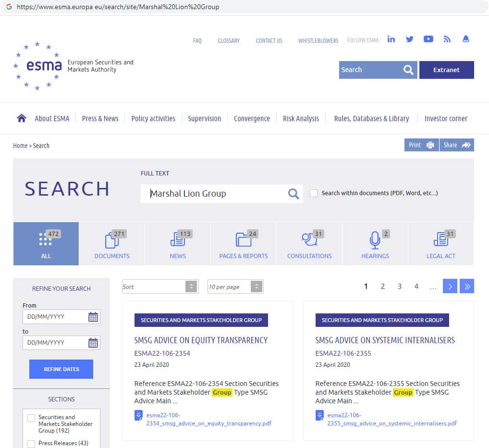Click the Refine Dates button

(x=61, y=369)
